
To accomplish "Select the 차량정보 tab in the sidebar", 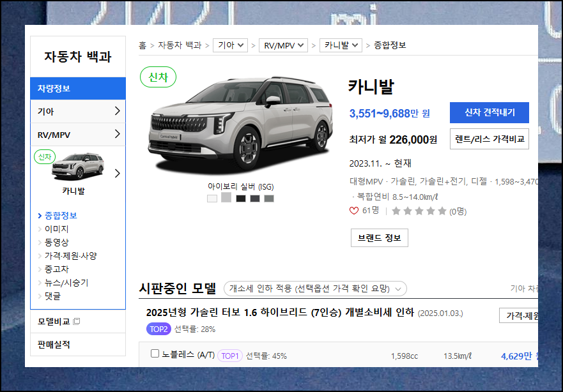I will [x=78, y=88].
